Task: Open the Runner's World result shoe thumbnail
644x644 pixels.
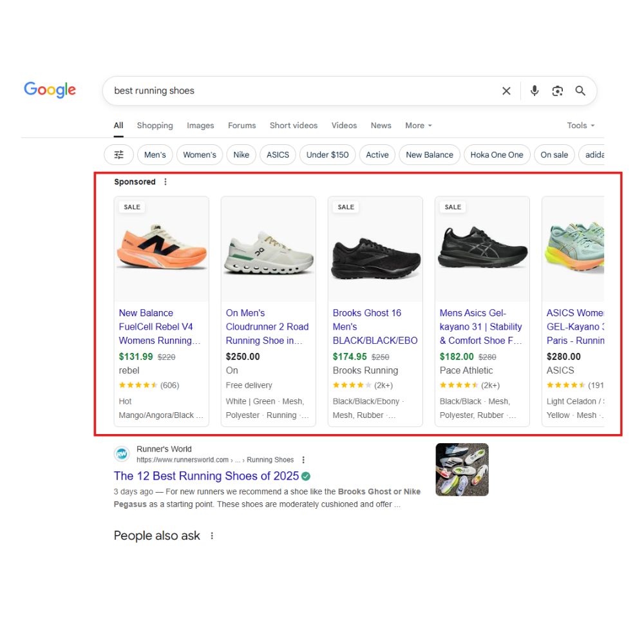Action: 462,469
